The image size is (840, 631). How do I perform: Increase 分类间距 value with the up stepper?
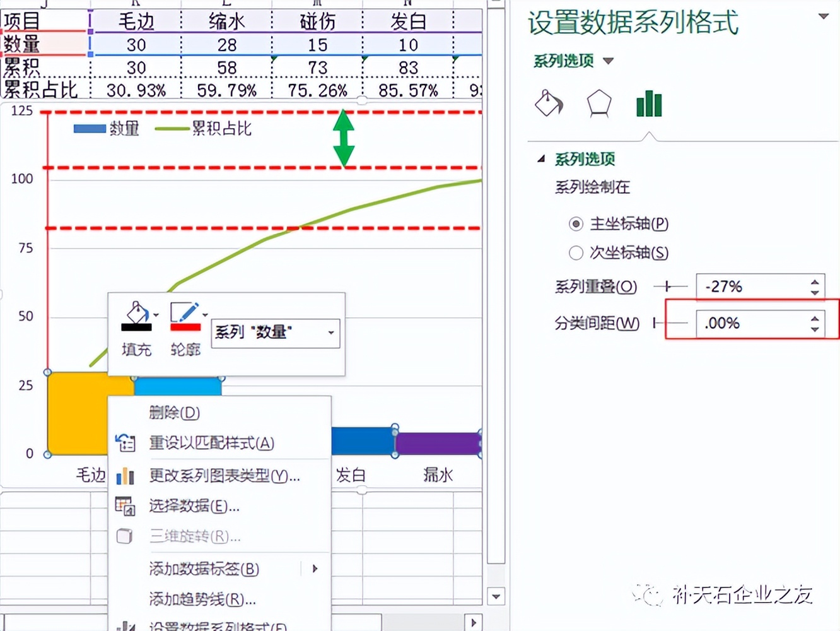[814, 319]
